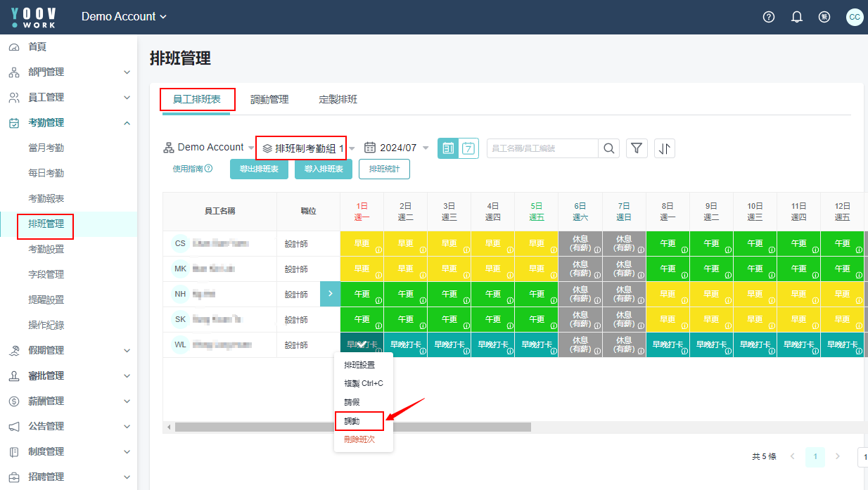The image size is (868, 490).
Task: Expand 假期管理 in the sidebar
Action: pyautogui.click(x=68, y=350)
